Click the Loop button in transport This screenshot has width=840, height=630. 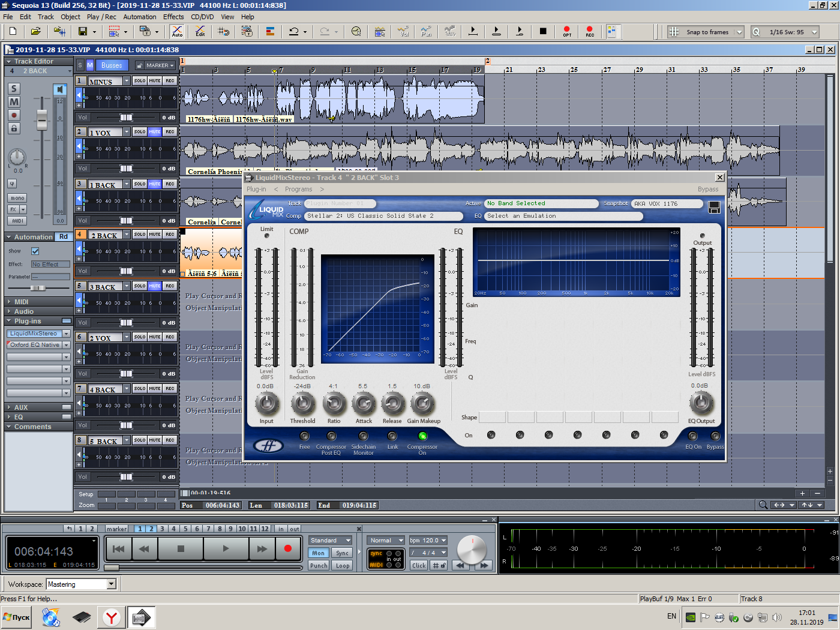[x=343, y=566]
